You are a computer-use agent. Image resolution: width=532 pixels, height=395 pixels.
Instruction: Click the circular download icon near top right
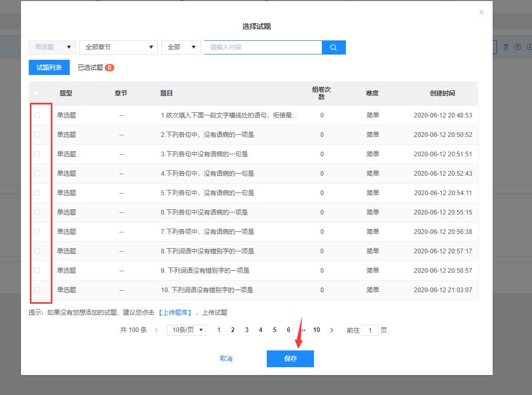click(x=528, y=47)
